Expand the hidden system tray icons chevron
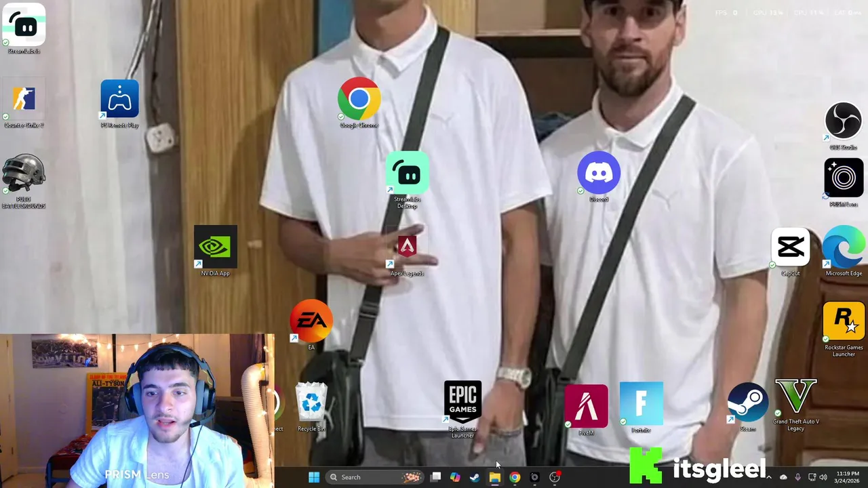The height and width of the screenshot is (488, 868). click(x=768, y=477)
